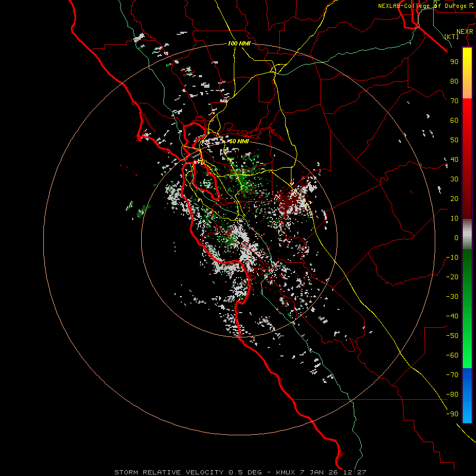Click the positive 70 scale label
The width and height of the screenshot is (476, 476).
[454, 101]
